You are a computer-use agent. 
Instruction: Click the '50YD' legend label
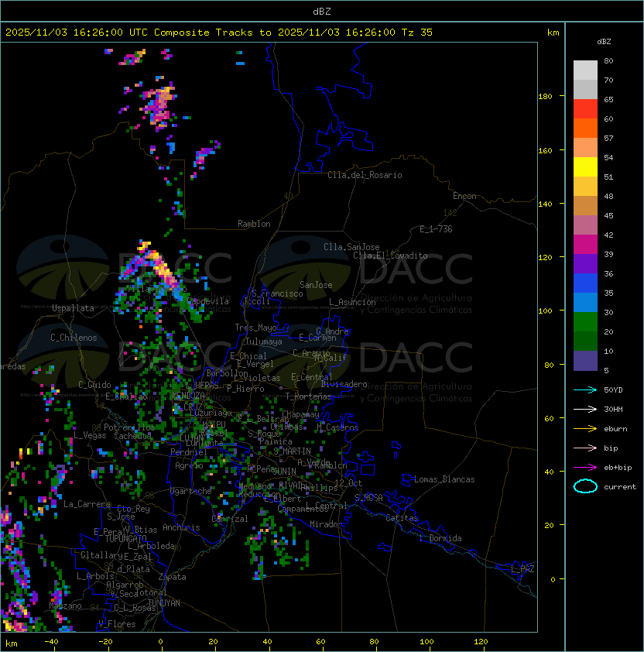coord(613,390)
